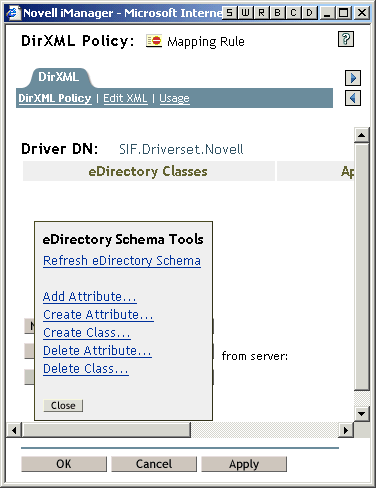Viewport: 376px width, 488px height.
Task: Click the S button in title bar
Action: coord(229,13)
